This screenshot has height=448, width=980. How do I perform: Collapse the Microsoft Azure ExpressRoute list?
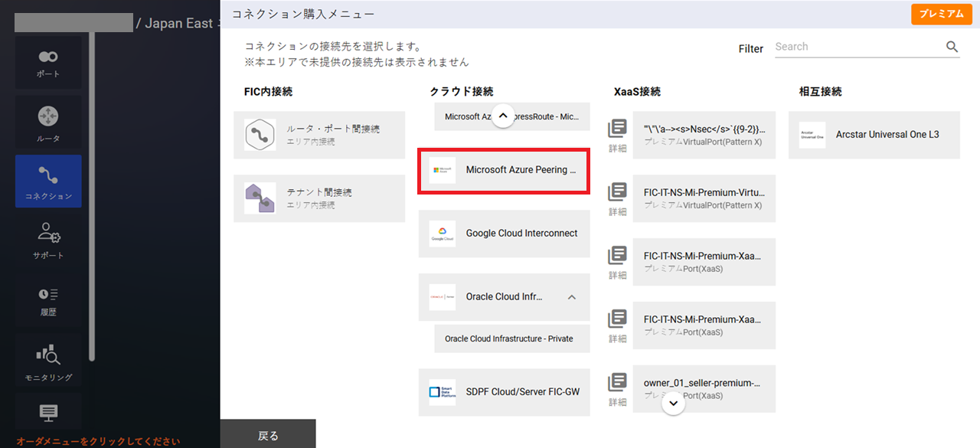(x=503, y=115)
